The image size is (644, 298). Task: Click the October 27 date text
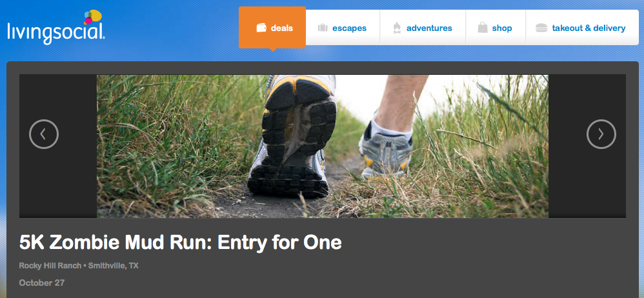coord(42,283)
